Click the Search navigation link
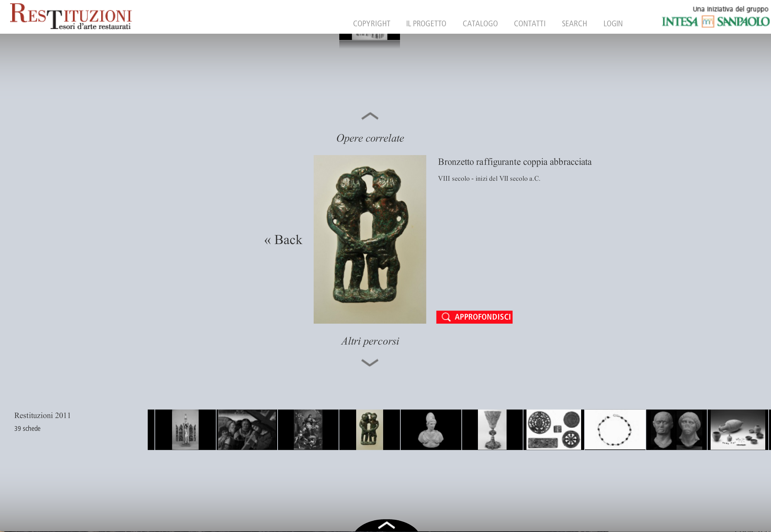771x532 pixels. click(574, 24)
